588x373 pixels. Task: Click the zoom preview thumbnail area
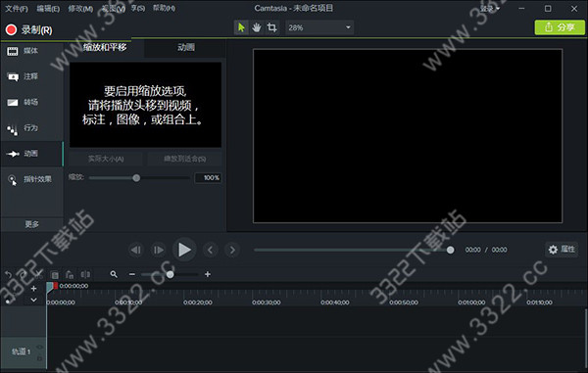tap(145, 105)
